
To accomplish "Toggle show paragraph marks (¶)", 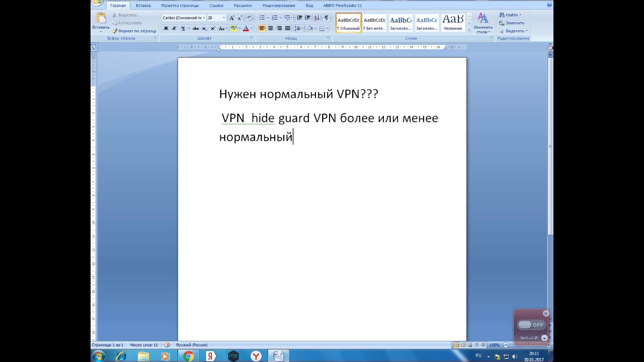I will pyautogui.click(x=327, y=18).
